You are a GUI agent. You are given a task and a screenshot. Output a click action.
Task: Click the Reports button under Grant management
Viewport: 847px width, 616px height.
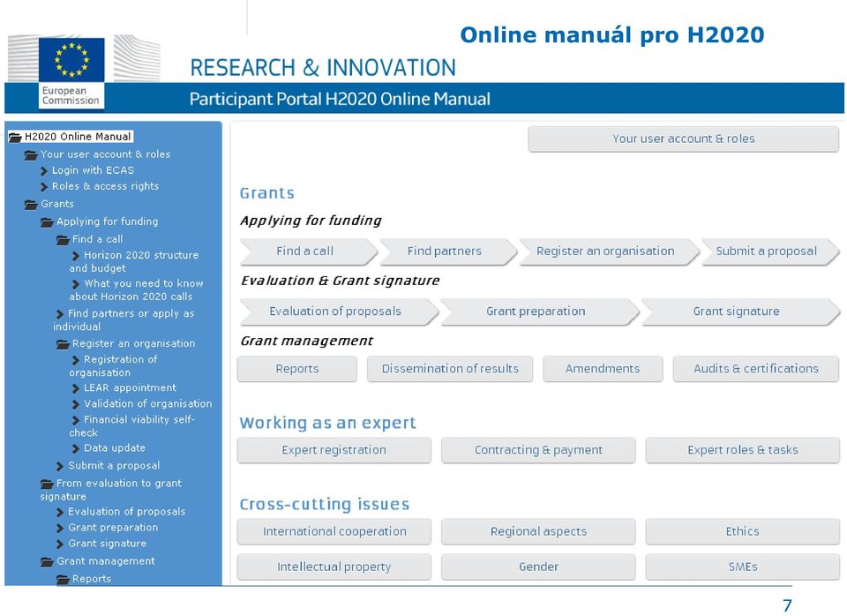(297, 369)
